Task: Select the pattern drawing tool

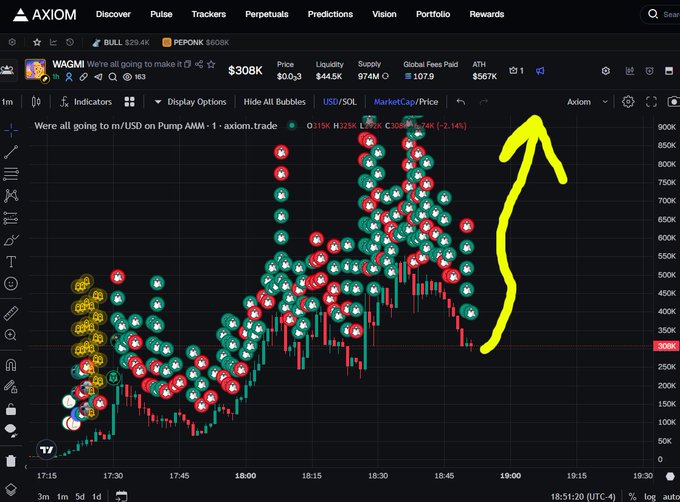Action: [11, 196]
